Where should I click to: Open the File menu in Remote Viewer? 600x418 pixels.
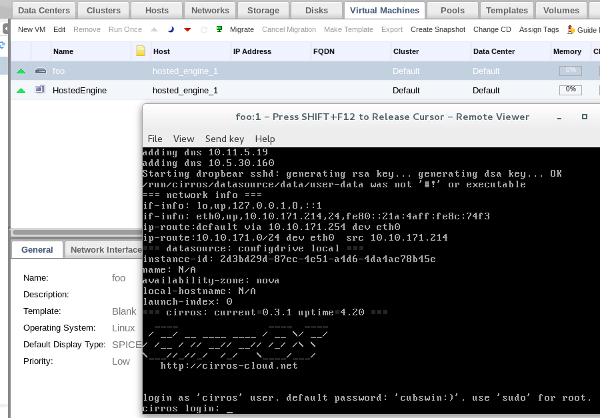click(x=155, y=138)
